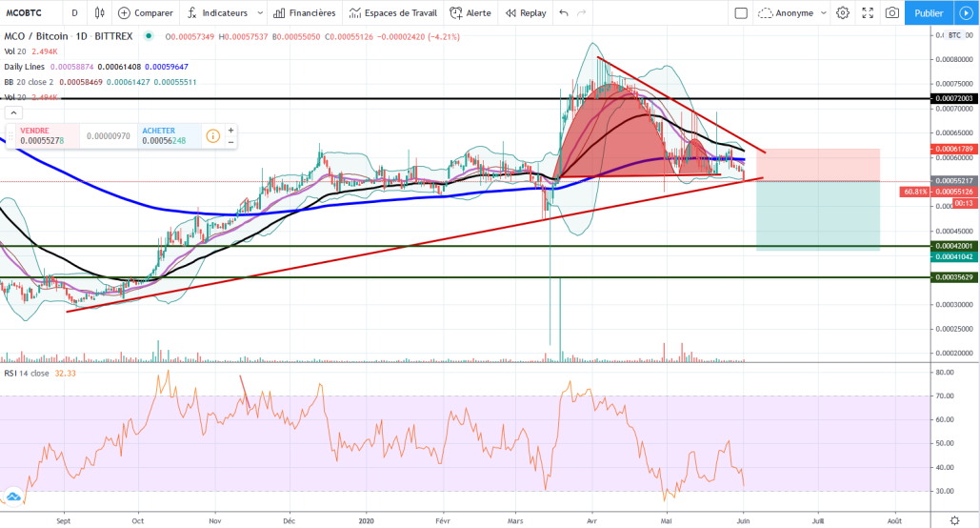Screen dimensions: 980x528
Task: Switch chart to fullscreen mode
Action: (x=868, y=12)
